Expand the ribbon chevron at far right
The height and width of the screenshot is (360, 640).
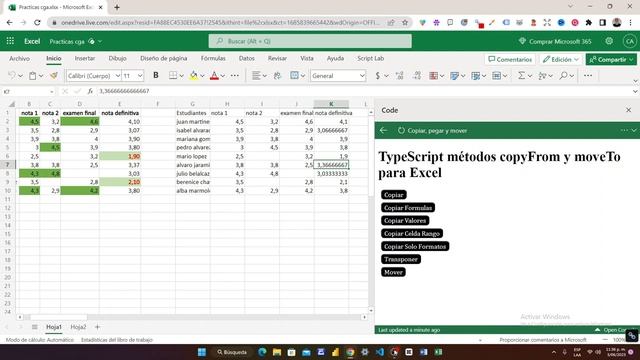click(635, 81)
